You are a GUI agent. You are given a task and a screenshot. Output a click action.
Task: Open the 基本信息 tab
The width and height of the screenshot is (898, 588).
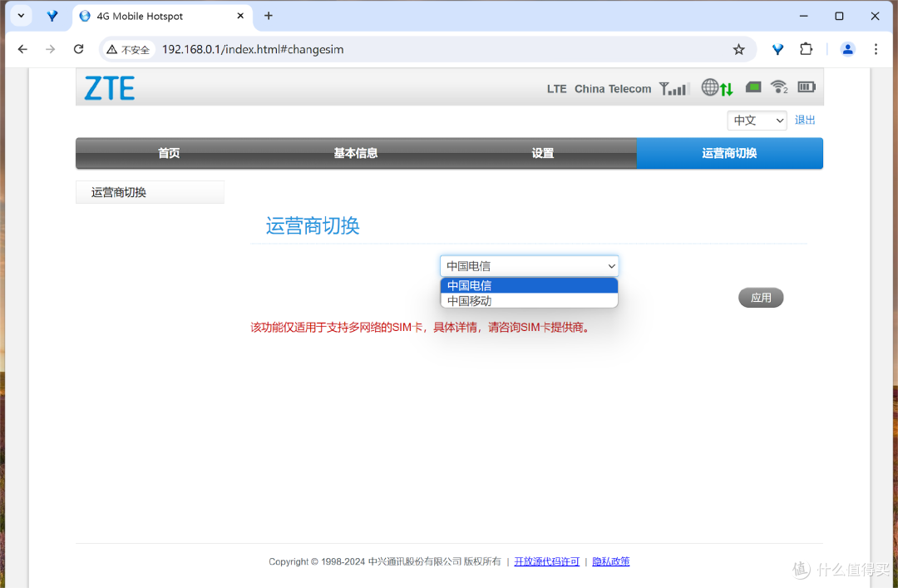coord(356,153)
